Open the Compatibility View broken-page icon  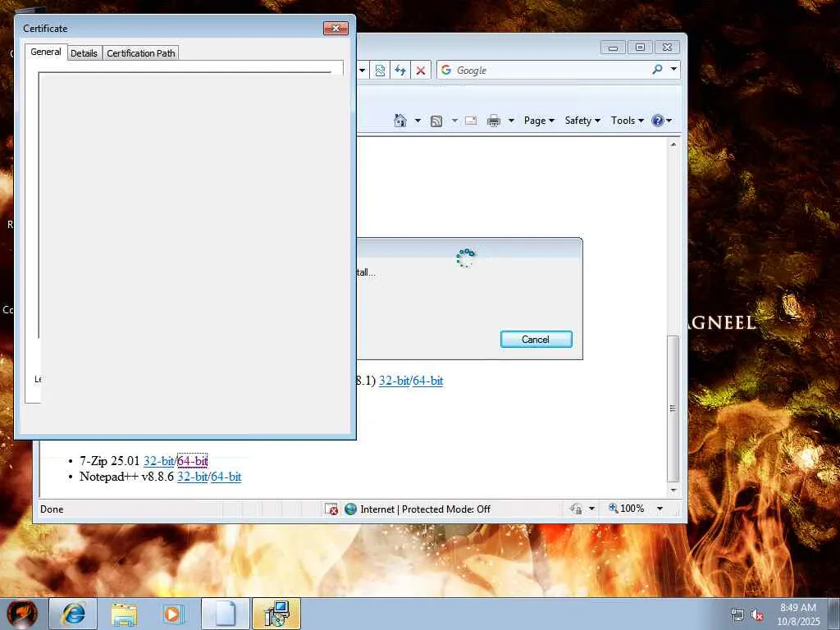click(380, 71)
